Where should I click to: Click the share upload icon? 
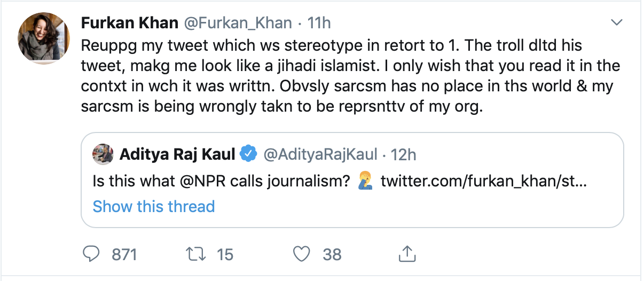407,254
